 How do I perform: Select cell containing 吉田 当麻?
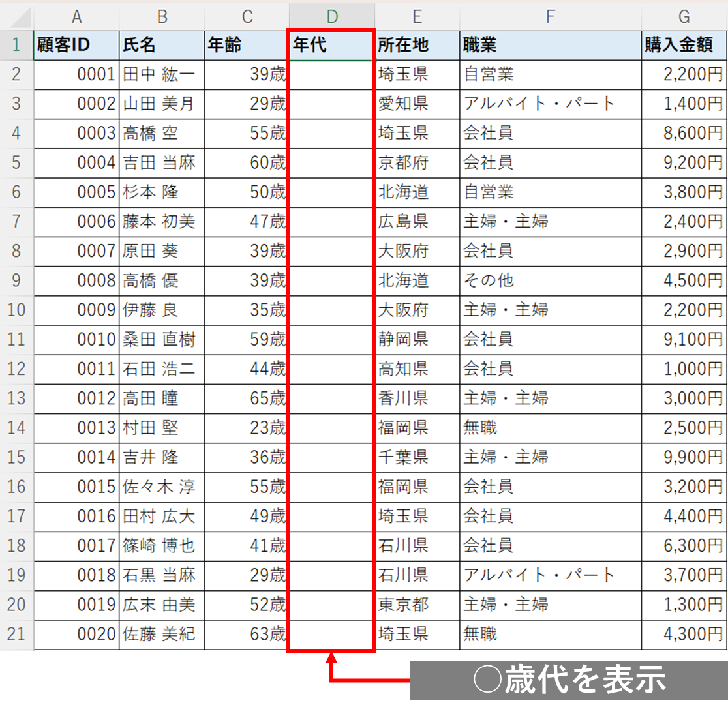162,163
